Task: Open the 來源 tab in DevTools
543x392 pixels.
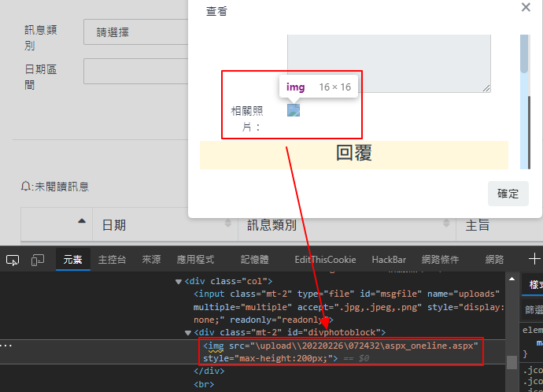Action: pyautogui.click(x=151, y=260)
